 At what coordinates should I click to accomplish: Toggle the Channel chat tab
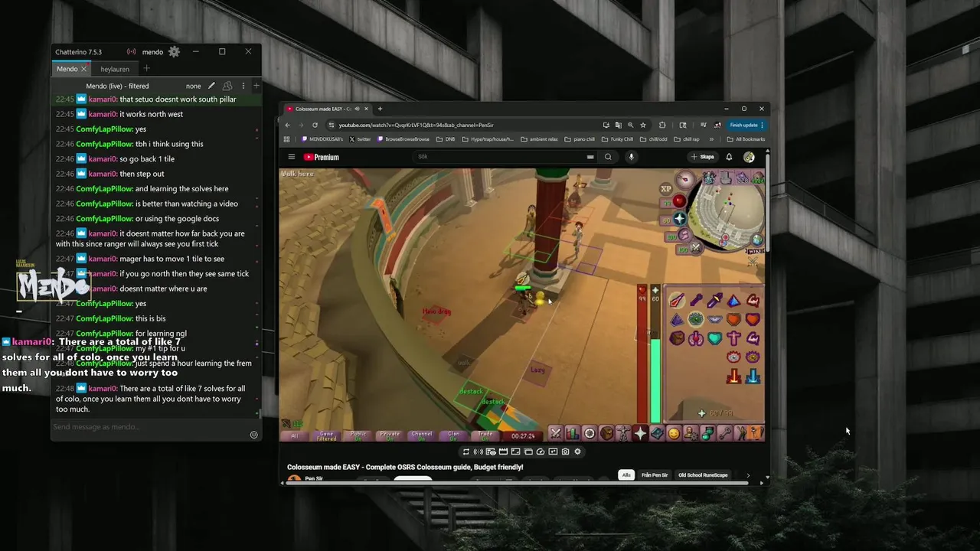(422, 435)
